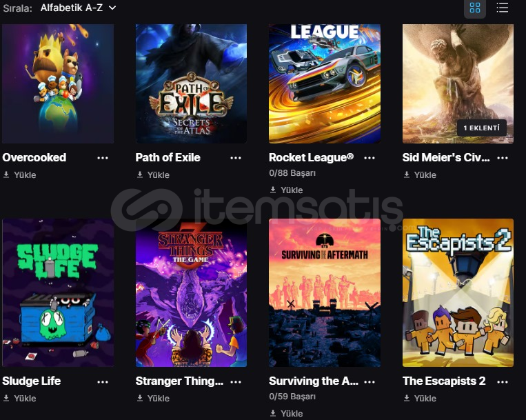Install Rocket League via Yükle
The height and width of the screenshot is (420, 526).
(287, 190)
